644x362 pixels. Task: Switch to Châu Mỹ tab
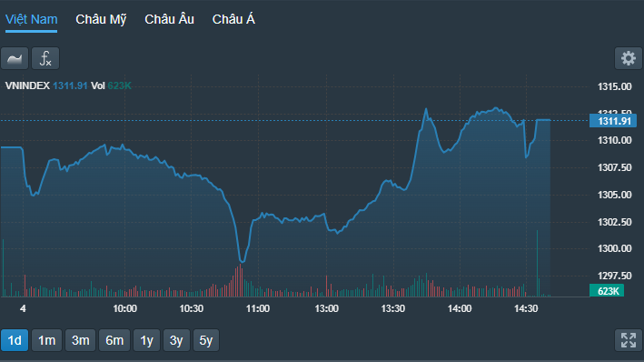click(x=101, y=19)
